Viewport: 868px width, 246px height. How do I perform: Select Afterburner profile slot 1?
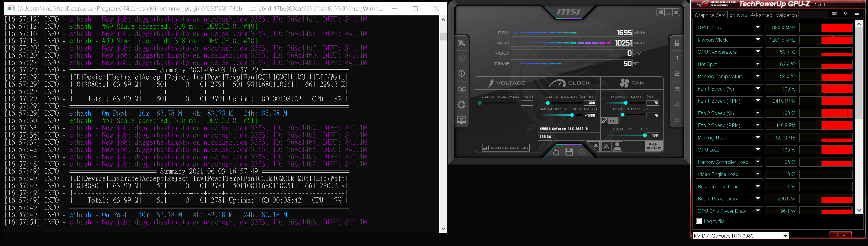[677, 58]
